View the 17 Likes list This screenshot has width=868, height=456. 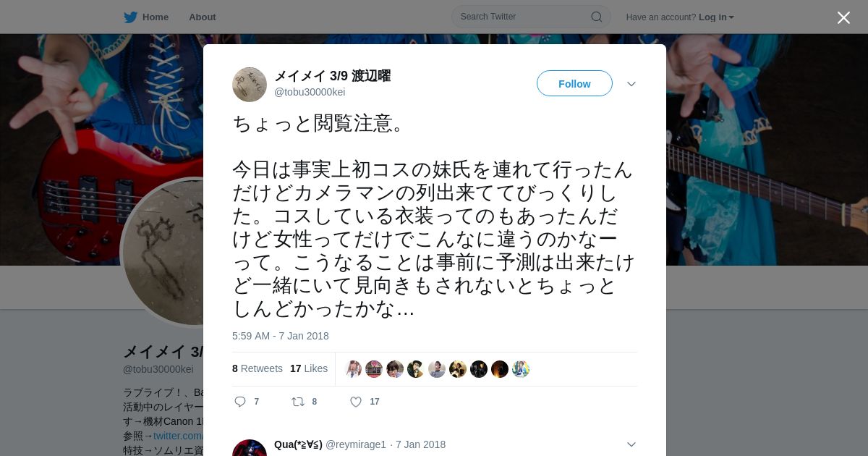tap(309, 368)
